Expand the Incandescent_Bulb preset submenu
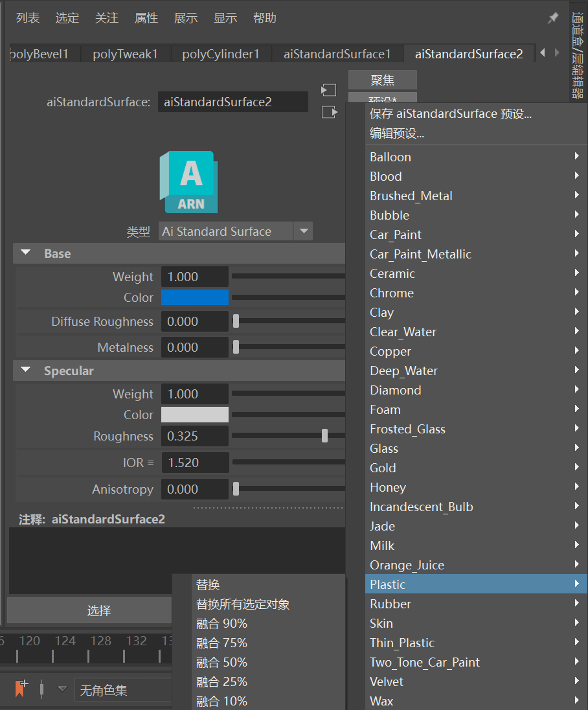The image size is (588, 710). [x=476, y=507]
